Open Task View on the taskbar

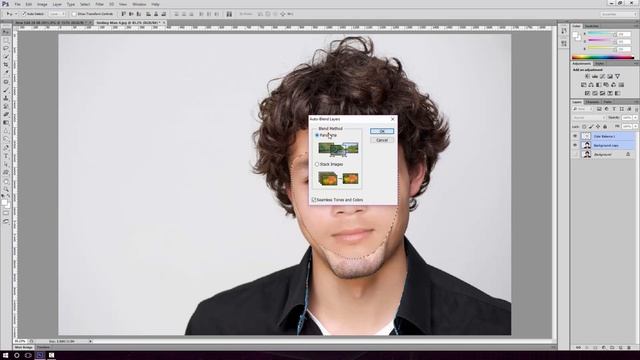tap(28, 355)
